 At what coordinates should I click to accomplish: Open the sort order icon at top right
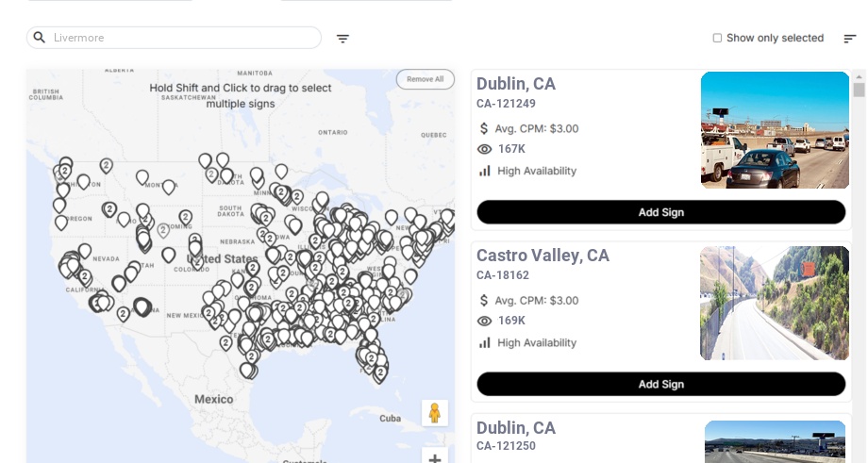point(849,39)
